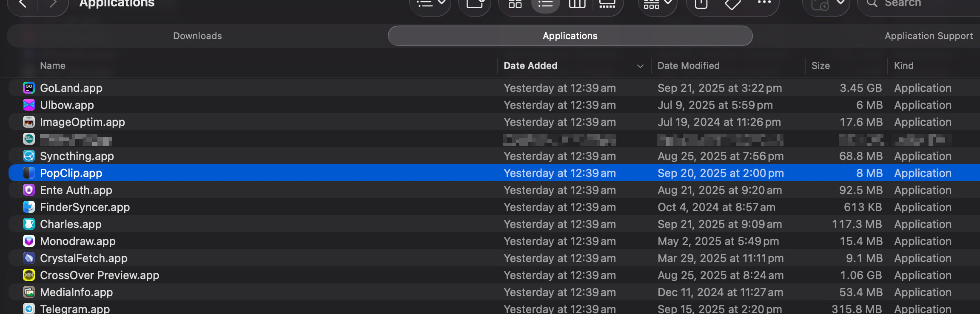Select list view in toolbar
Image resolution: width=980 pixels, height=314 pixels.
pyautogui.click(x=545, y=4)
